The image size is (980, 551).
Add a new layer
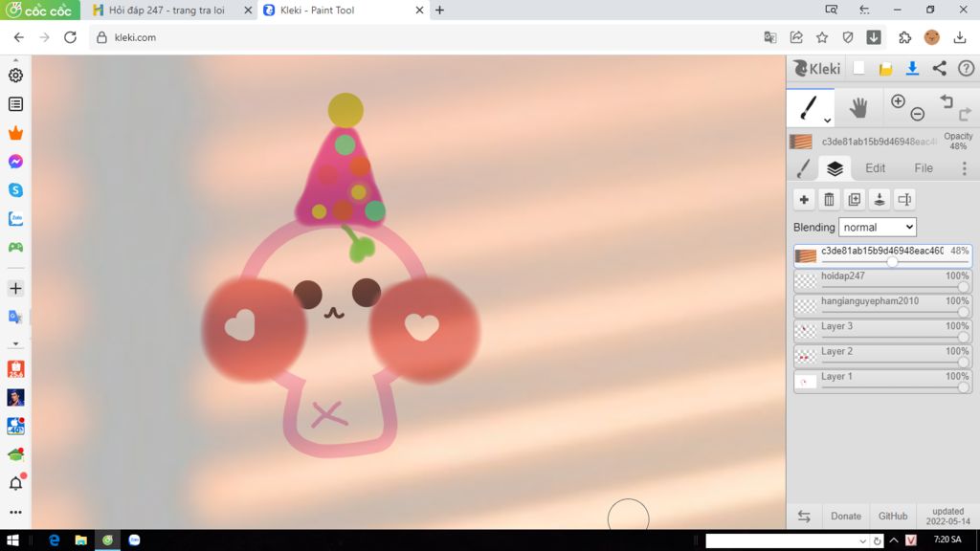point(804,199)
